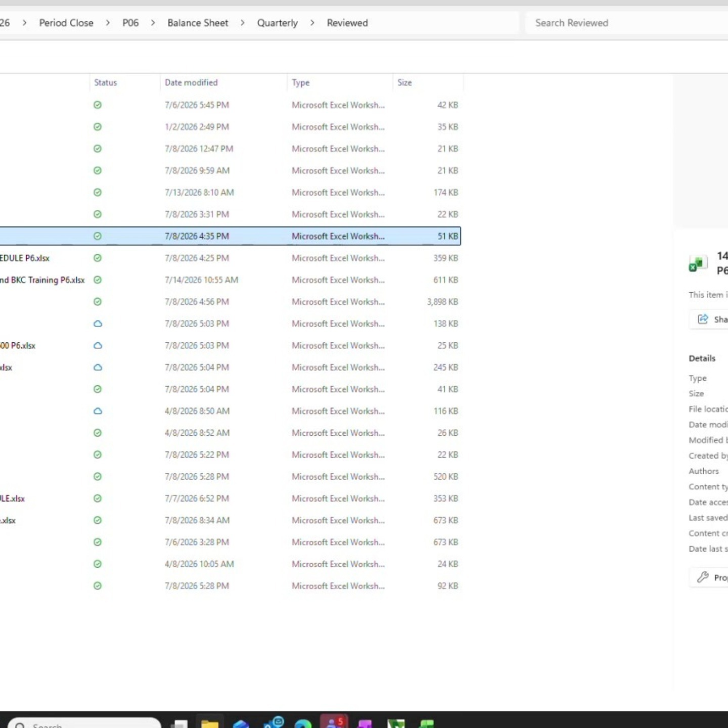Focus the Search Reviewed field
Image resolution: width=728 pixels, height=728 pixels.
(627, 23)
